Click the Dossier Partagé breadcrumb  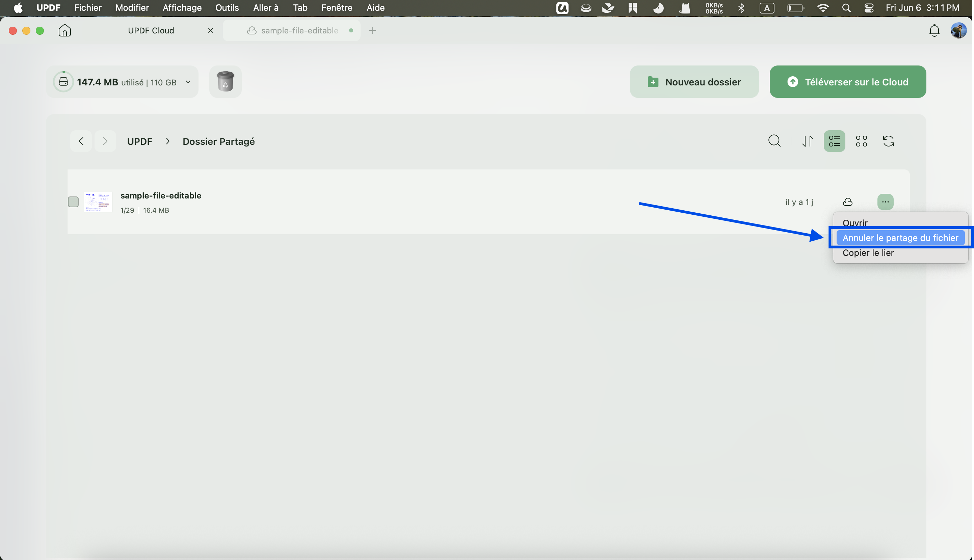click(218, 141)
